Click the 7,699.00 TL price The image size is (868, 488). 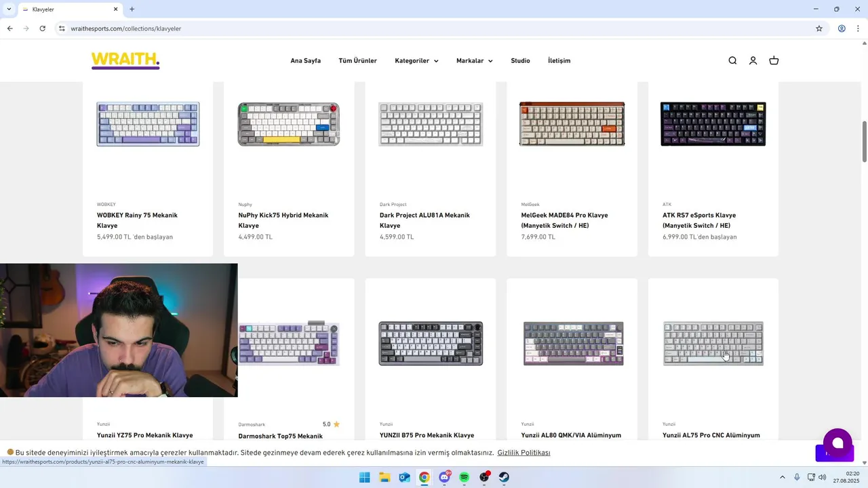[538, 237]
